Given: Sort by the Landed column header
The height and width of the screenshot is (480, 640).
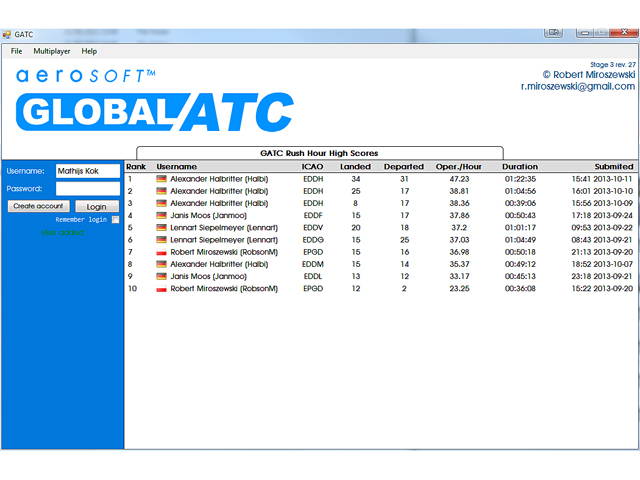Looking at the screenshot, I should click(x=355, y=167).
